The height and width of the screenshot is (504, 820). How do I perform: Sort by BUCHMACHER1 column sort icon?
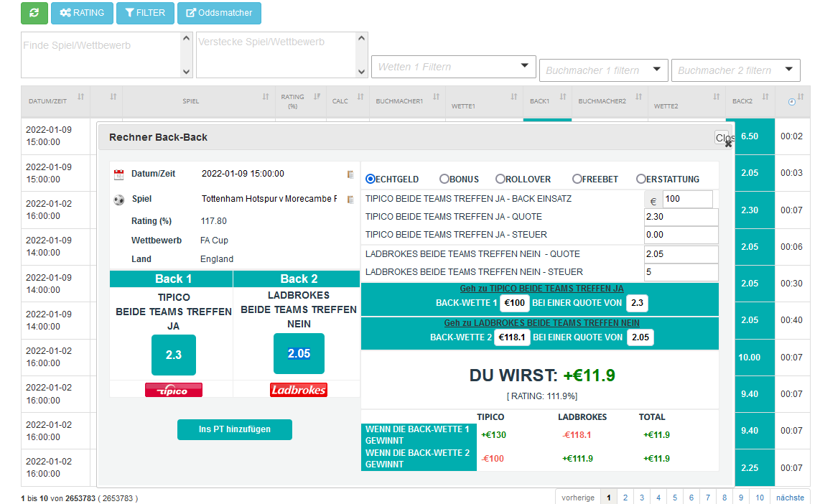click(436, 97)
